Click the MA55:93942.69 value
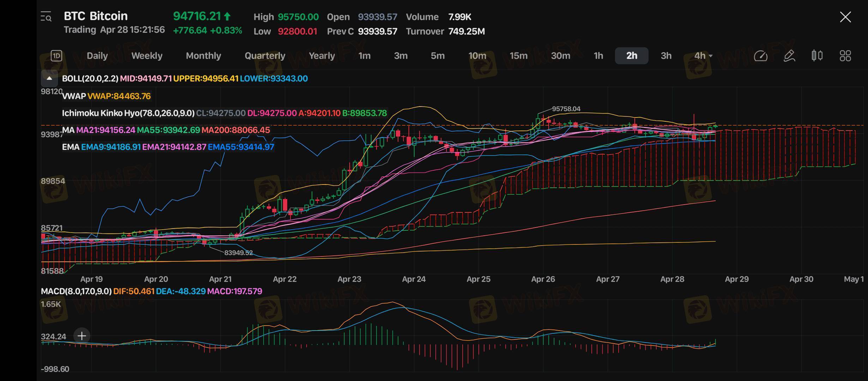This screenshot has height=381, width=868. point(168,130)
